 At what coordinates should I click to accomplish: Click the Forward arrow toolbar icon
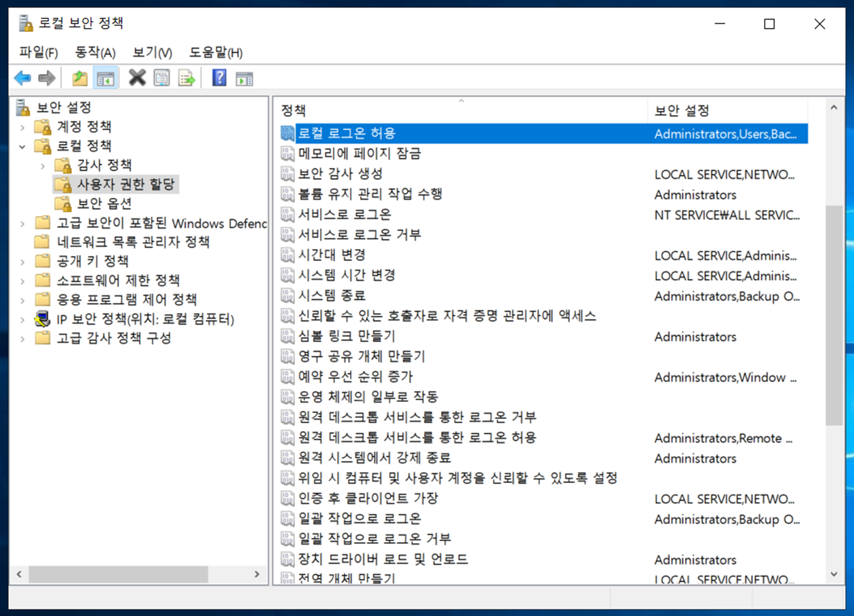pos(47,78)
